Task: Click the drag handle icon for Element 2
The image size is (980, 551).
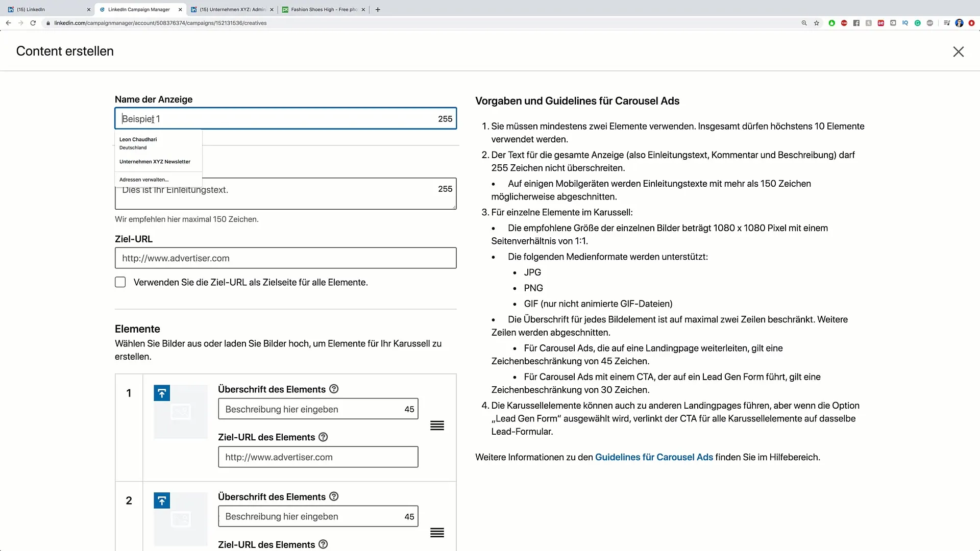Action: click(x=437, y=533)
